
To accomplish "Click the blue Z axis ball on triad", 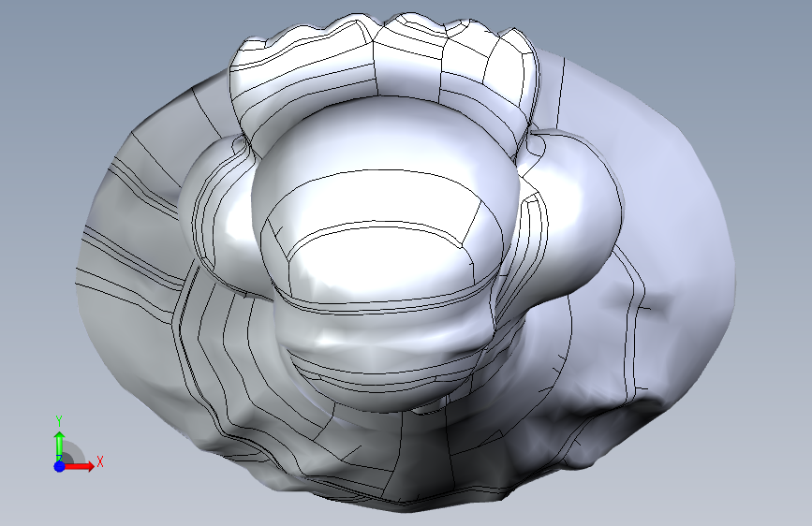I will click(60, 466).
